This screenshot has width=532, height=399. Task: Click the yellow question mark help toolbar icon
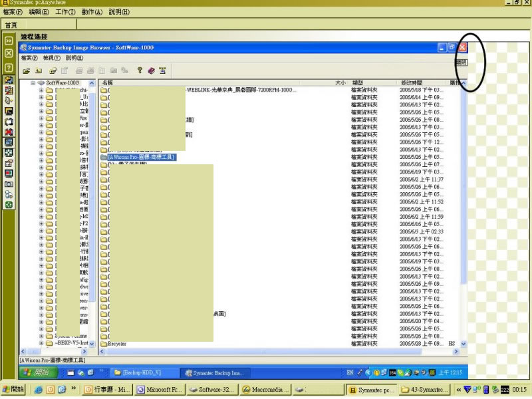140,70
